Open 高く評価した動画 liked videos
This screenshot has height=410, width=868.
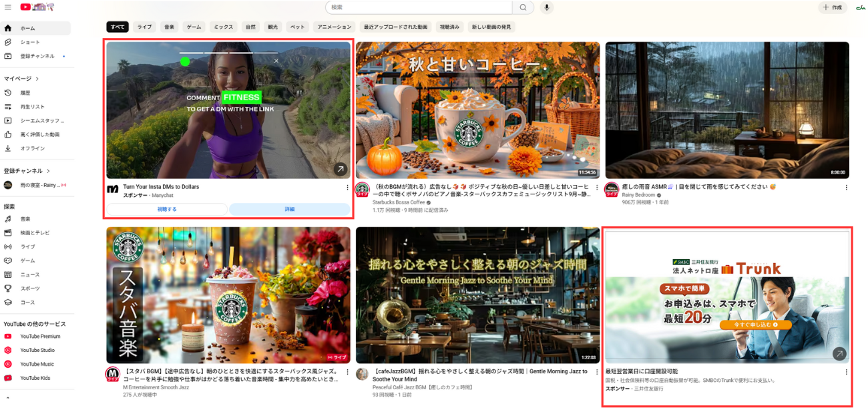tap(39, 134)
